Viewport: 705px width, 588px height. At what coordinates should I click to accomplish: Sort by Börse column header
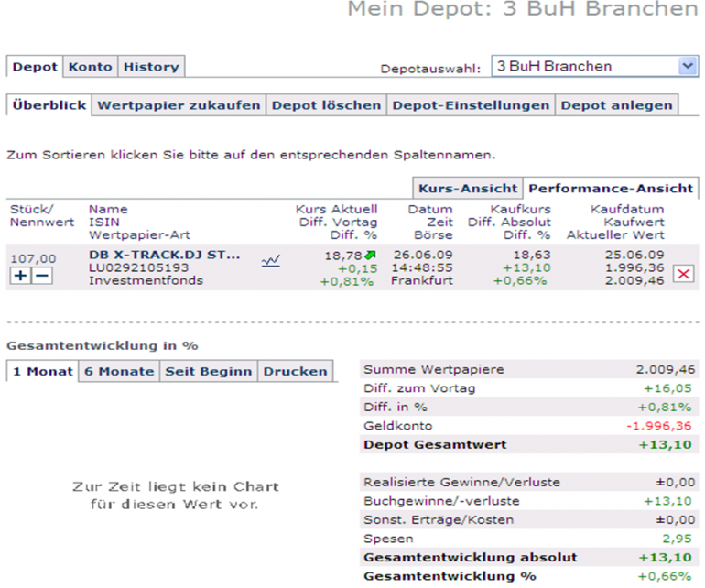click(433, 234)
